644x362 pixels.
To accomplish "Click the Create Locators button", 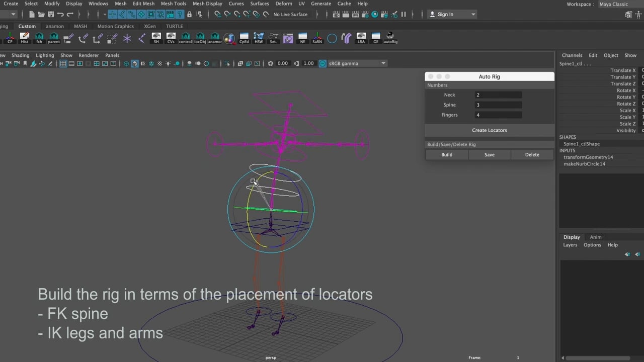I will [x=490, y=130].
